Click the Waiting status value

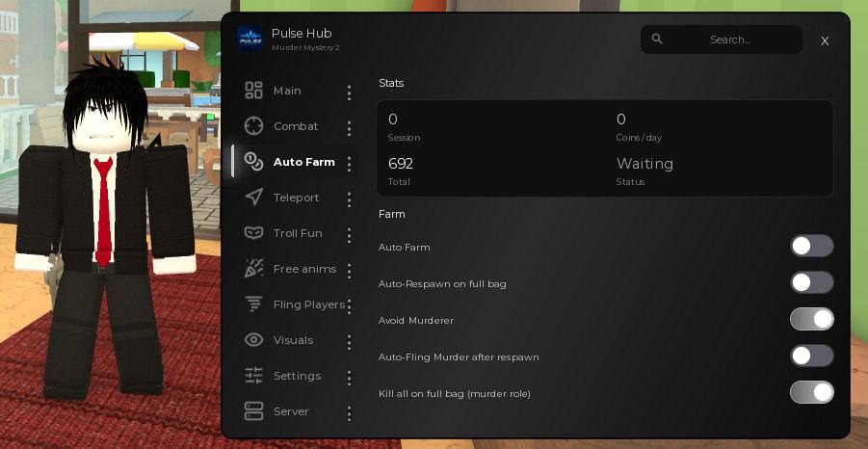pos(644,164)
